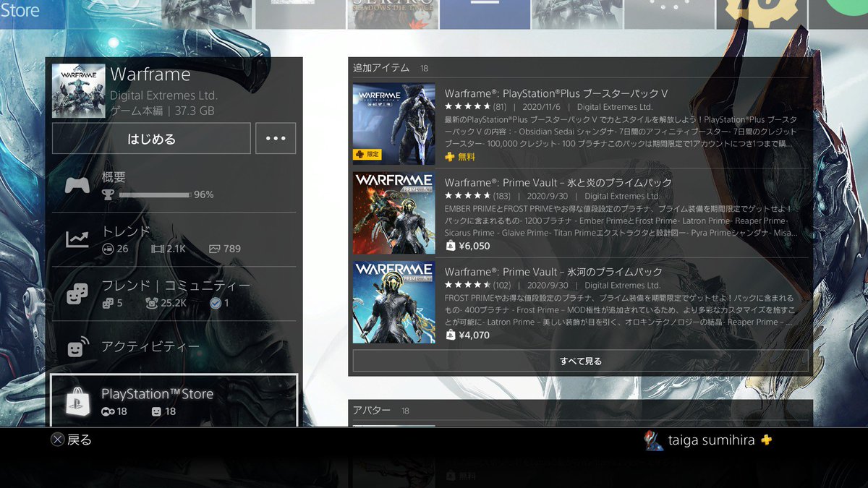Click the add-ons controller icon showing 18
Viewport: 868px width, 488px height.
click(108, 411)
